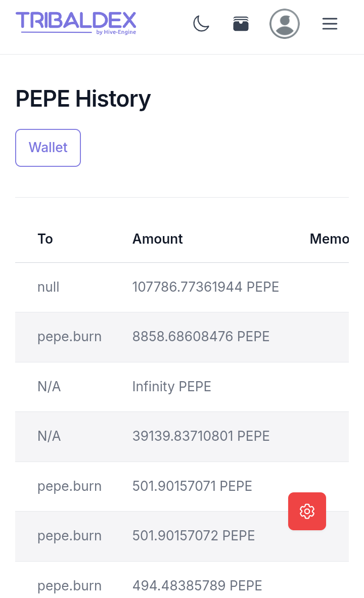Click the 8858.68608476 PEPE amount cell
Image resolution: width=364 pixels, height=598 pixels.
201,337
